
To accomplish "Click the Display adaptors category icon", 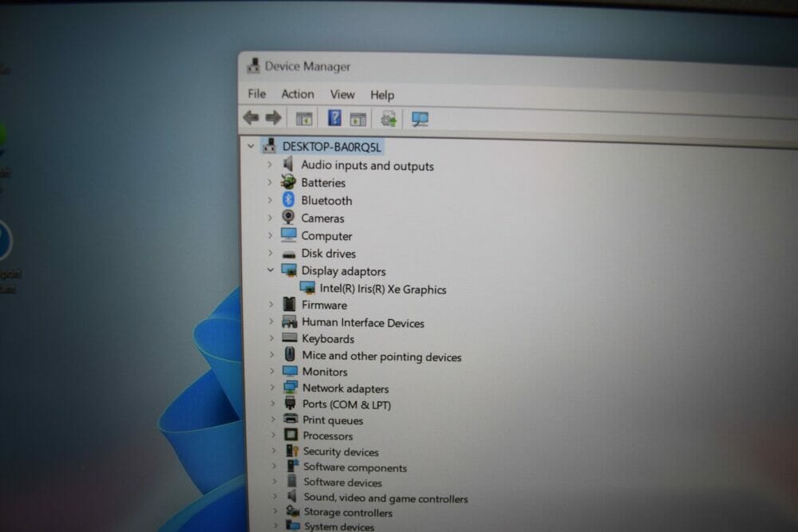I will click(x=289, y=270).
